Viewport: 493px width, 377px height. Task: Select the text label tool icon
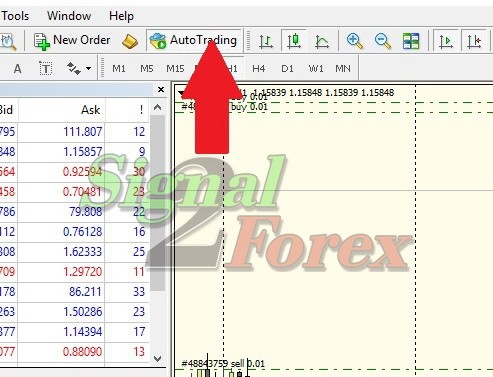coord(46,69)
